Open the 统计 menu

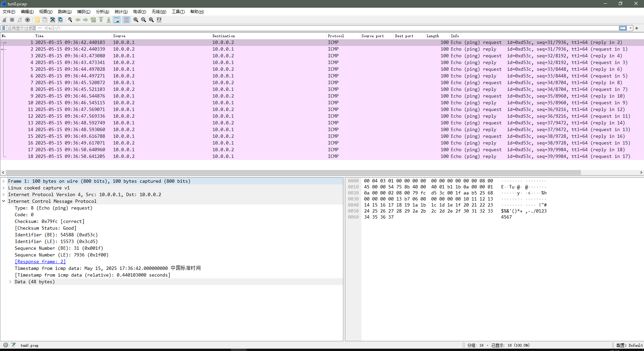pos(121,12)
